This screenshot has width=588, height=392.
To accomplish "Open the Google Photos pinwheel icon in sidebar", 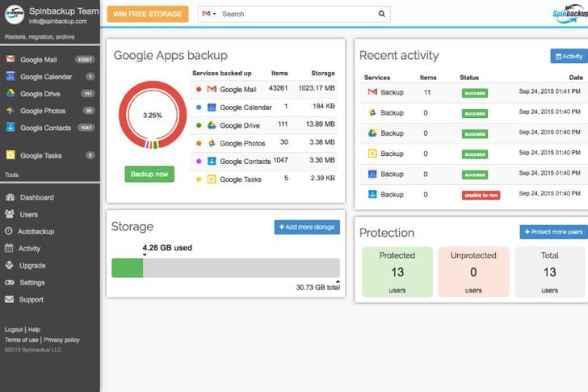I will pyautogui.click(x=10, y=110).
